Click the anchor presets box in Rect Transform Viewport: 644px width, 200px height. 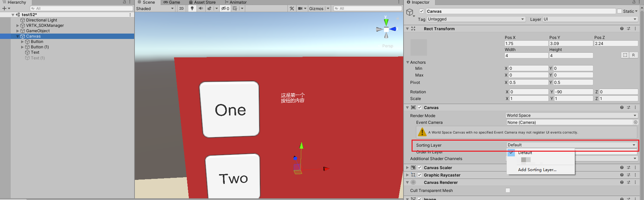(x=419, y=47)
